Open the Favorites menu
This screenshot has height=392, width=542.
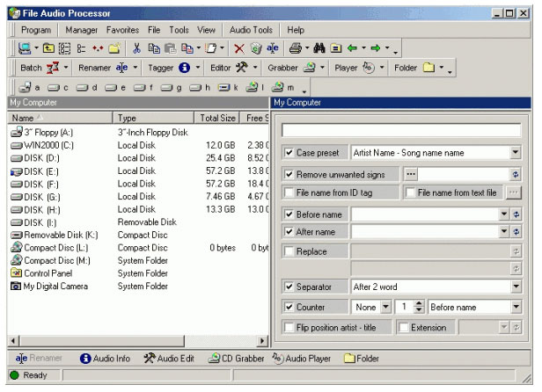(122, 30)
